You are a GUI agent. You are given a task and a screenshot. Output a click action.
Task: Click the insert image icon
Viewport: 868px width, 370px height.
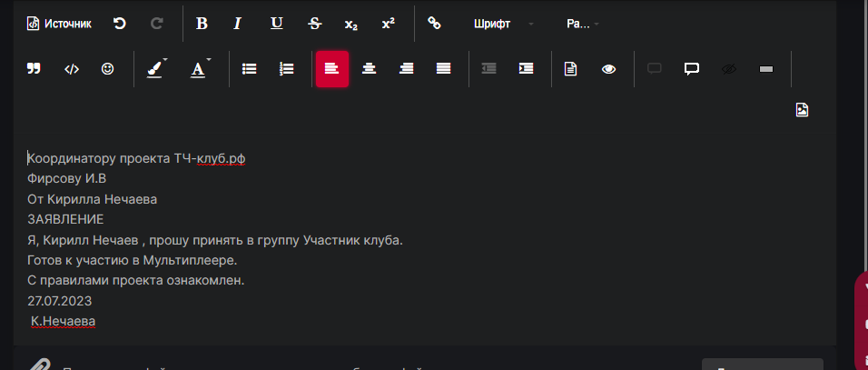(x=802, y=110)
